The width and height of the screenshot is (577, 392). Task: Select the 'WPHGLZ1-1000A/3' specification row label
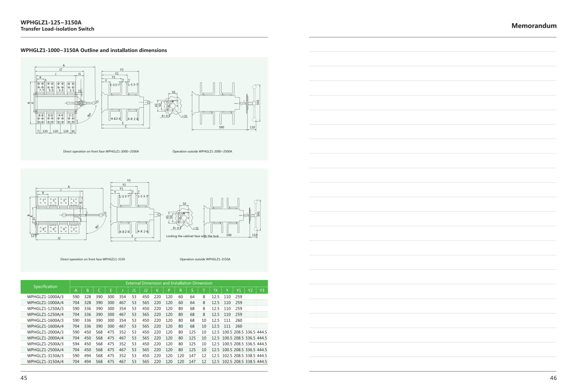[45, 297]
